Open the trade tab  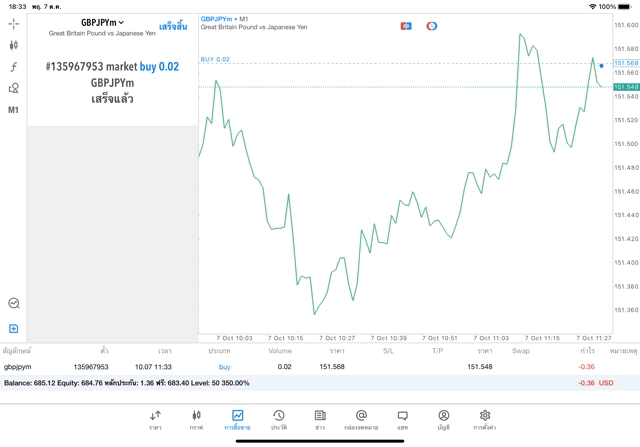[x=237, y=420]
